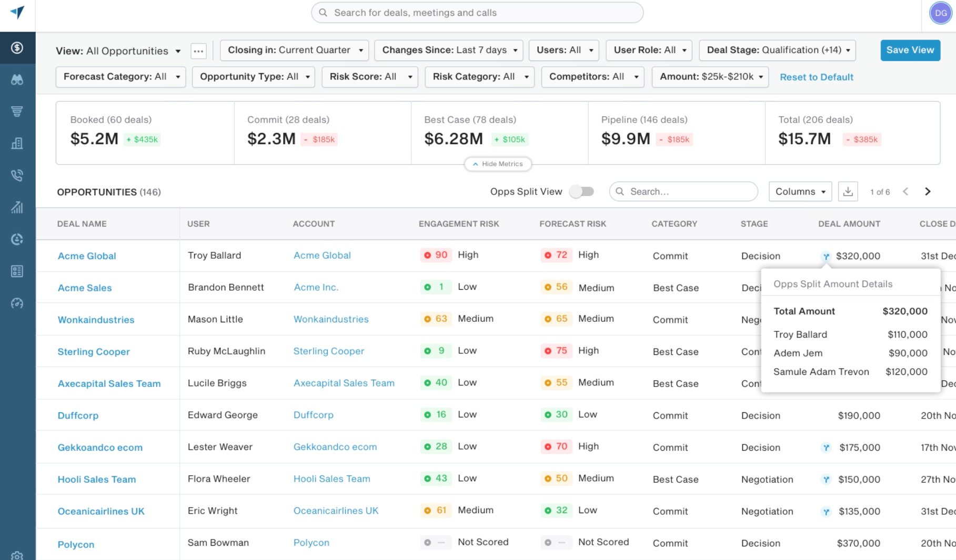Select the Booked (60 deals) metric card
The width and height of the screenshot is (956, 560).
pos(145,133)
